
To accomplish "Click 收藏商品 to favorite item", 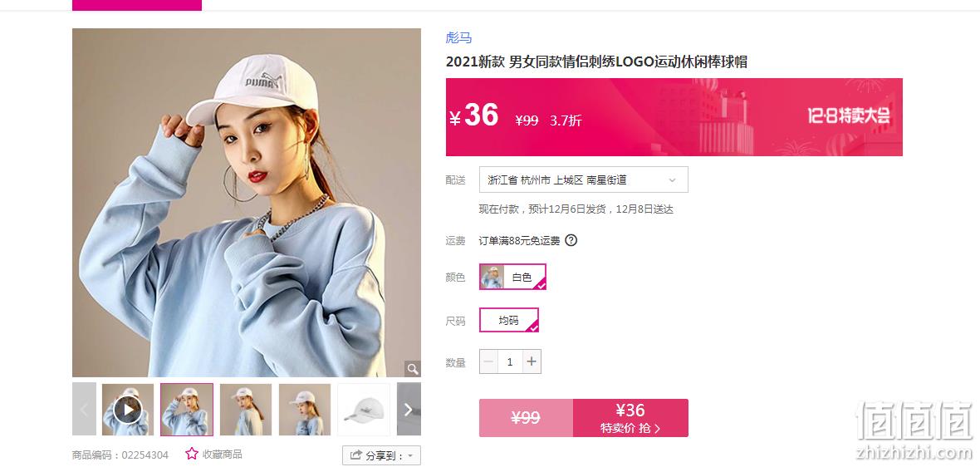I will (x=222, y=455).
